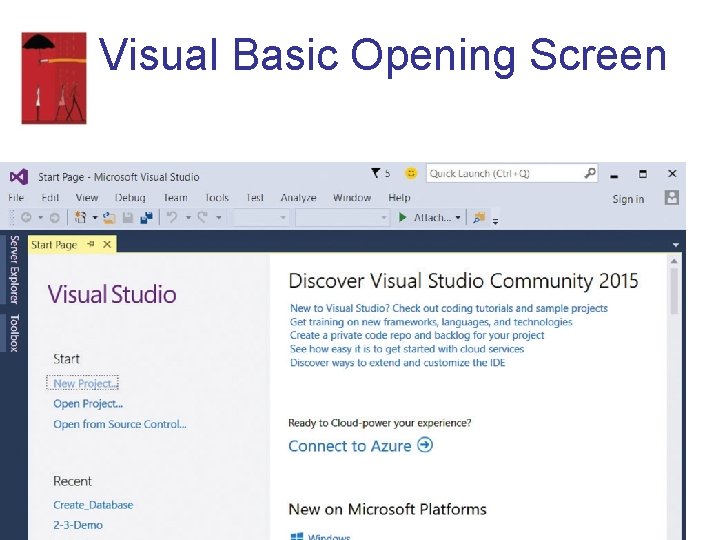Open the document tab list dropdown arrow

coord(675,245)
